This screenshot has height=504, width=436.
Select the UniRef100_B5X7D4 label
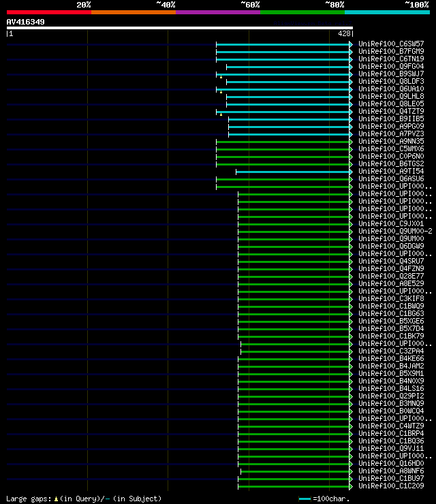(x=391, y=328)
